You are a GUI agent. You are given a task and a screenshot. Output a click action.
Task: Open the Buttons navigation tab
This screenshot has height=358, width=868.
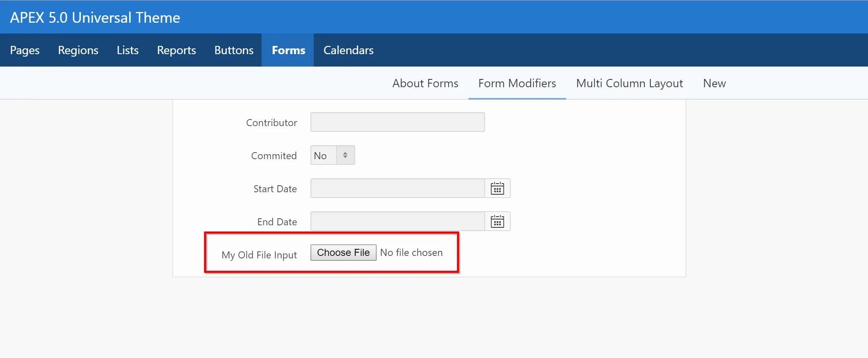click(234, 50)
